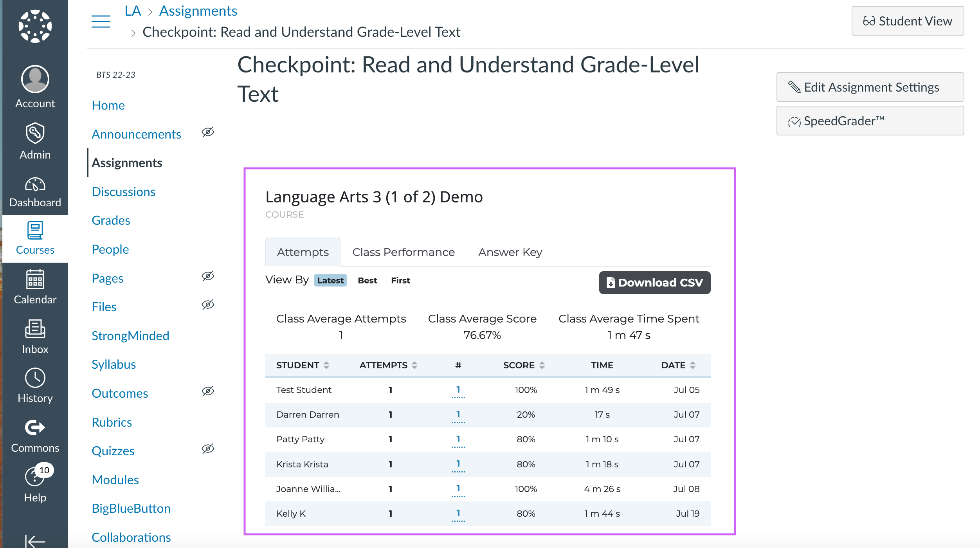Open the Commons icon

[x=35, y=427]
